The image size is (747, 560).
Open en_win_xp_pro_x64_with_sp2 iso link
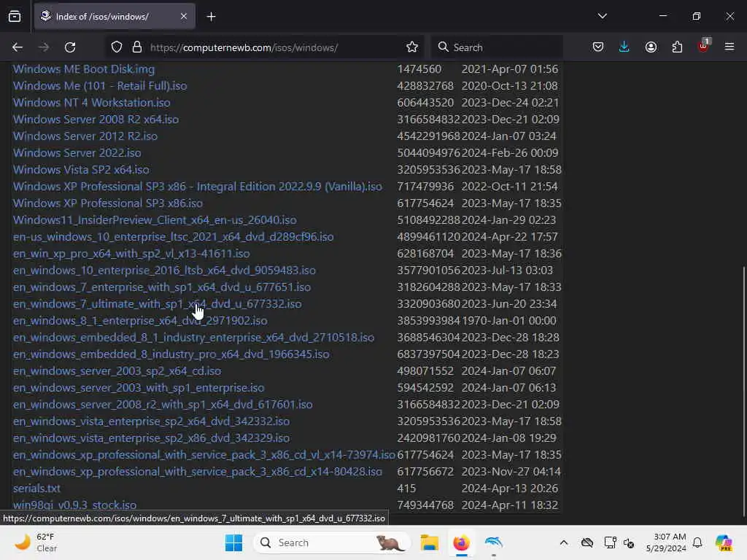[x=131, y=253]
